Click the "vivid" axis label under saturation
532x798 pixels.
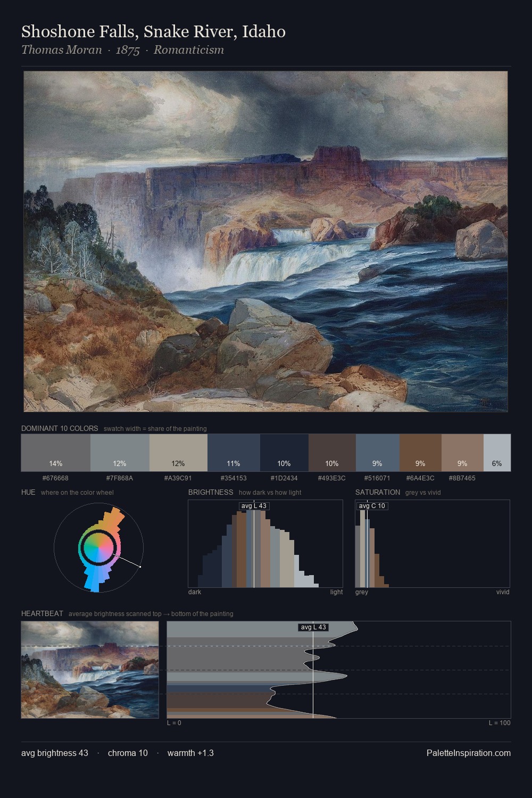tap(503, 592)
